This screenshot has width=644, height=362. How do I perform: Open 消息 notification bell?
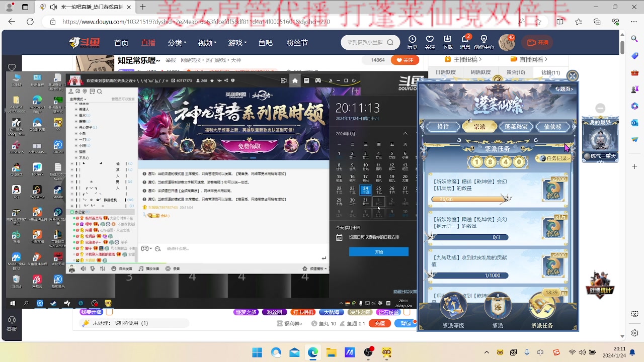465,42
